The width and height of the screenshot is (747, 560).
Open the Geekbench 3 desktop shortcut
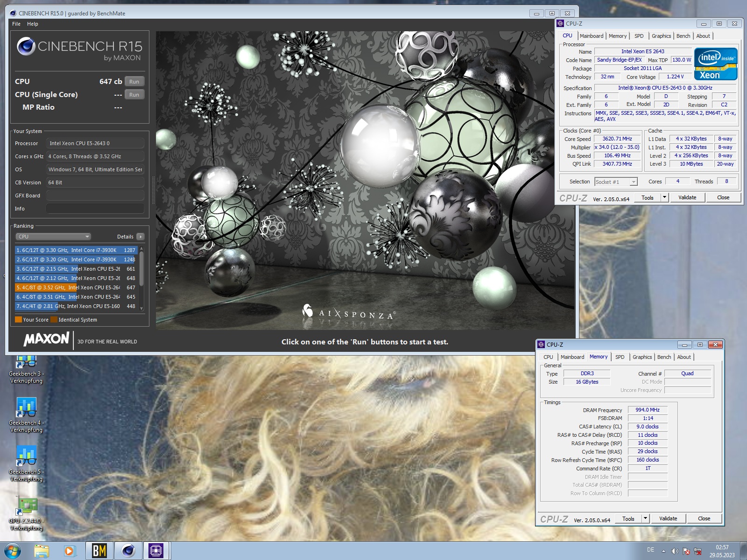[27, 370]
